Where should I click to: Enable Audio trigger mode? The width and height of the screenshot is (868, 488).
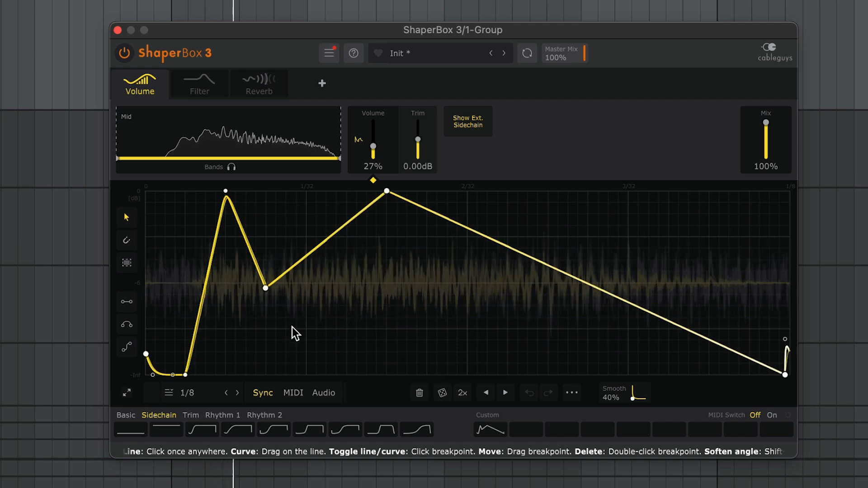click(323, 393)
